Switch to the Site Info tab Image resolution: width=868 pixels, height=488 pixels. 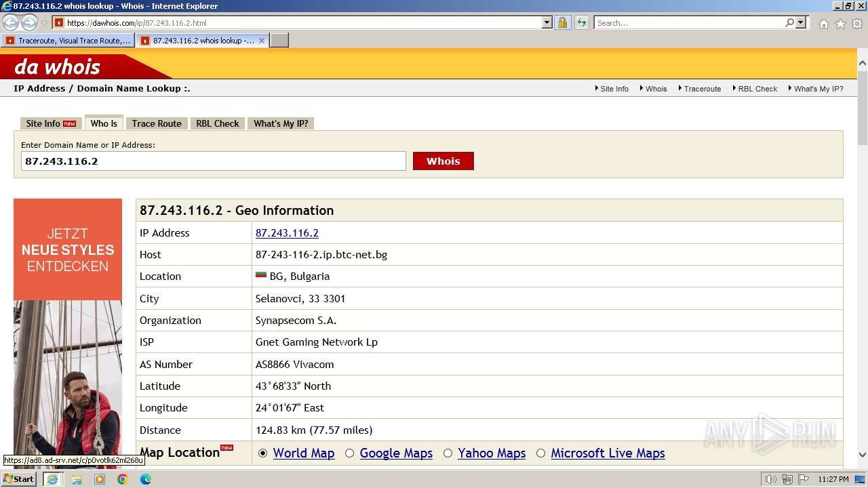pyautogui.click(x=51, y=123)
